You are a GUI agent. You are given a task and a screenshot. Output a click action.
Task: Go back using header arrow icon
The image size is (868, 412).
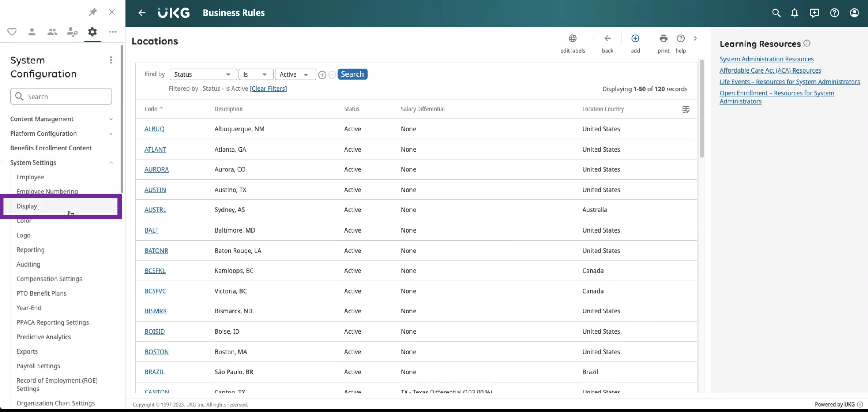(142, 13)
